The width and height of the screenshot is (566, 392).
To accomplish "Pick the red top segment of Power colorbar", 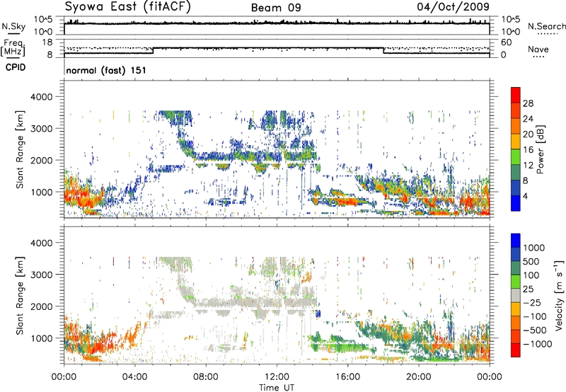I will 516,95.
